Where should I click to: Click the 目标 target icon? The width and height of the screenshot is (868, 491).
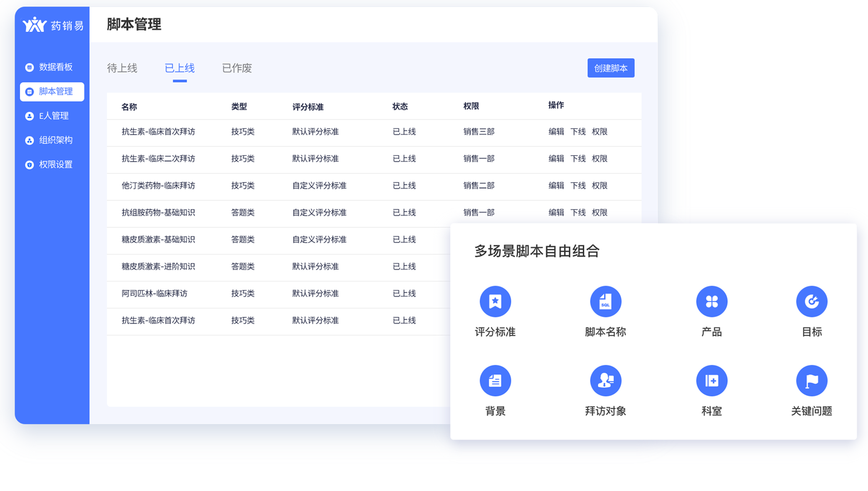811,301
